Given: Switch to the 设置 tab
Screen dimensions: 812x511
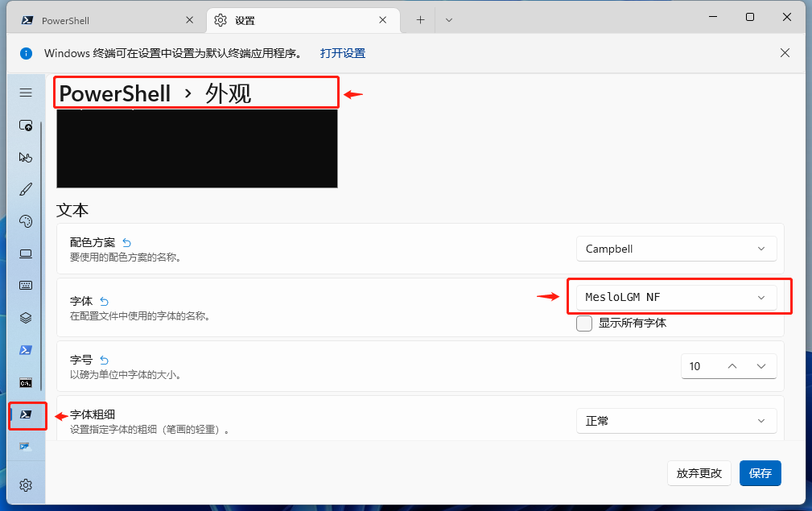Looking at the screenshot, I should (x=303, y=21).
